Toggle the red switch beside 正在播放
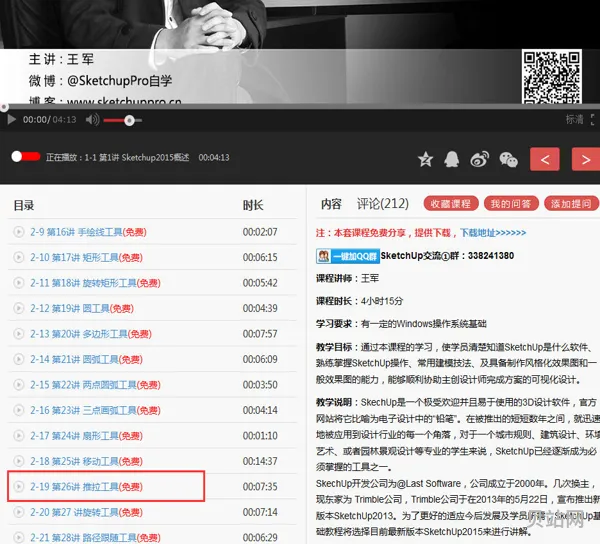Viewport: 600px width, 544px height. [26, 156]
